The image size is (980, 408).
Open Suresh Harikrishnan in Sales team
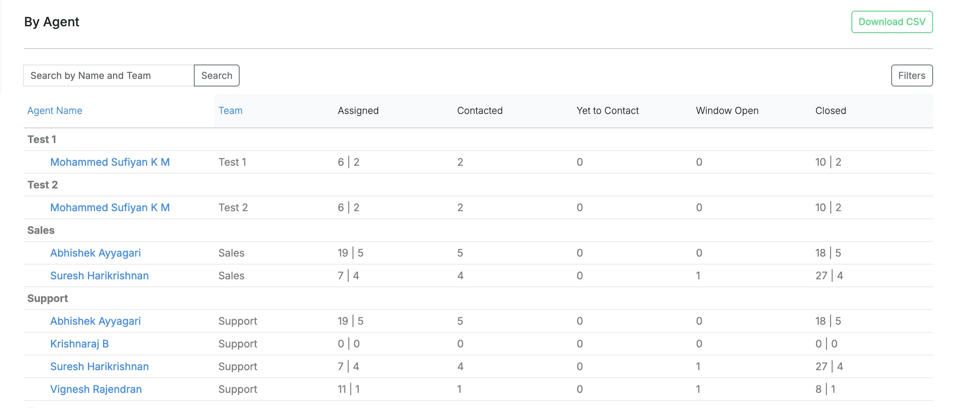point(100,275)
